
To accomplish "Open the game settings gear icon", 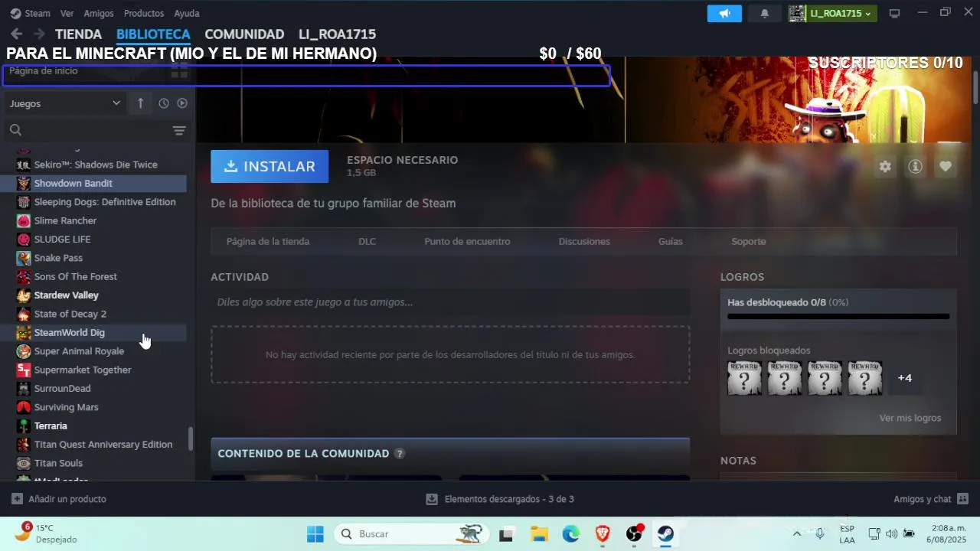I will (885, 166).
